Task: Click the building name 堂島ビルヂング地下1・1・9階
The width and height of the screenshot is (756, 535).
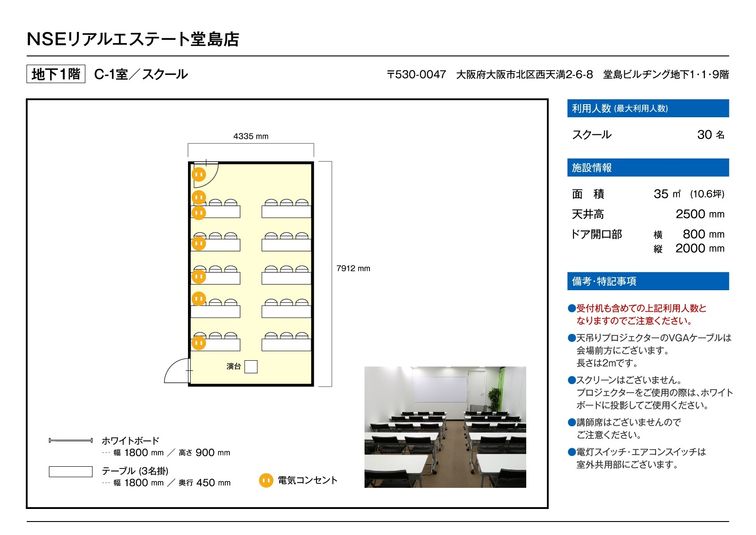Action: click(666, 75)
